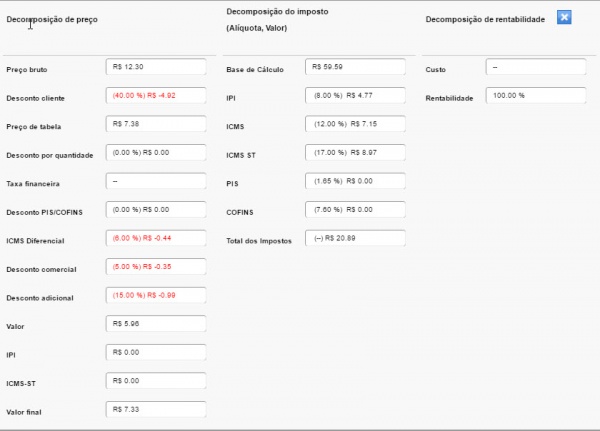Click the Valor final field
The height and width of the screenshot is (431, 600).
(156, 410)
